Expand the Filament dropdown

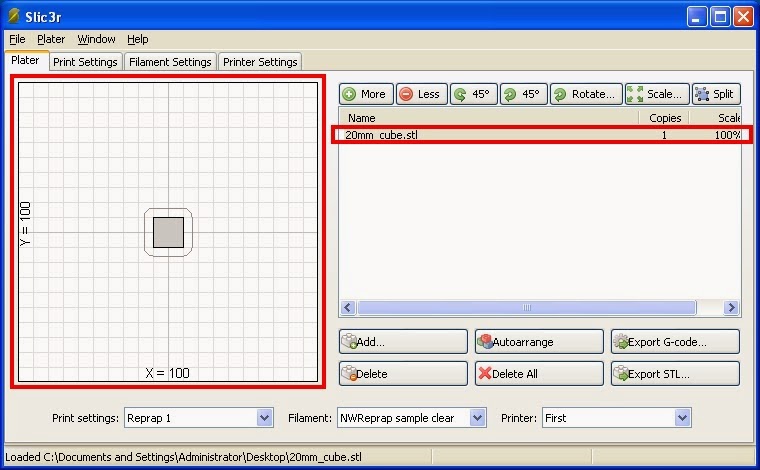pyautogui.click(x=477, y=418)
